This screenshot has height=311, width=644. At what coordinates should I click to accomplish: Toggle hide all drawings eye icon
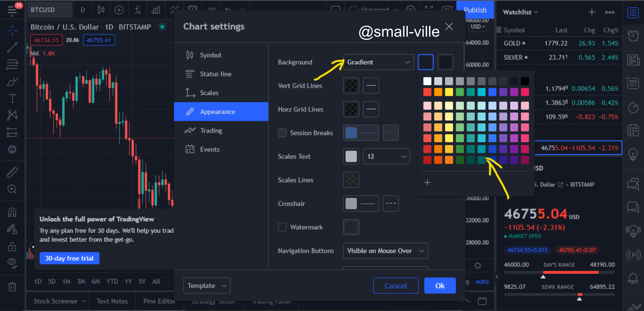tap(12, 263)
